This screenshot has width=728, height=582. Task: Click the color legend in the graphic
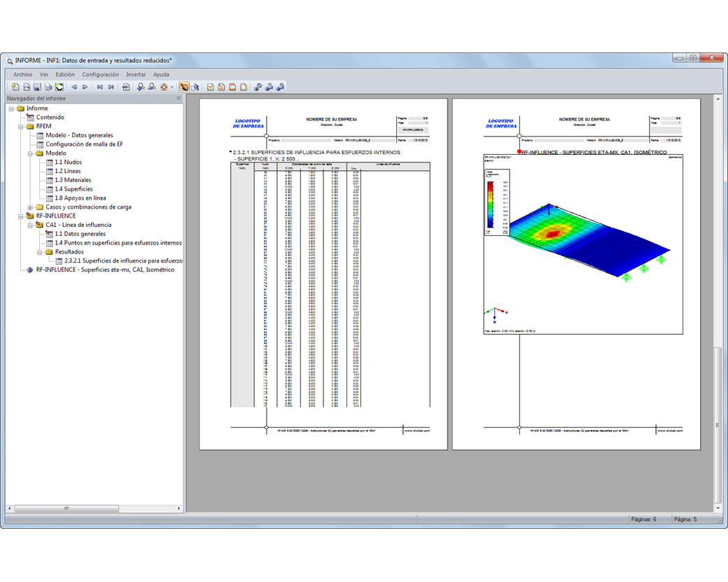496,202
